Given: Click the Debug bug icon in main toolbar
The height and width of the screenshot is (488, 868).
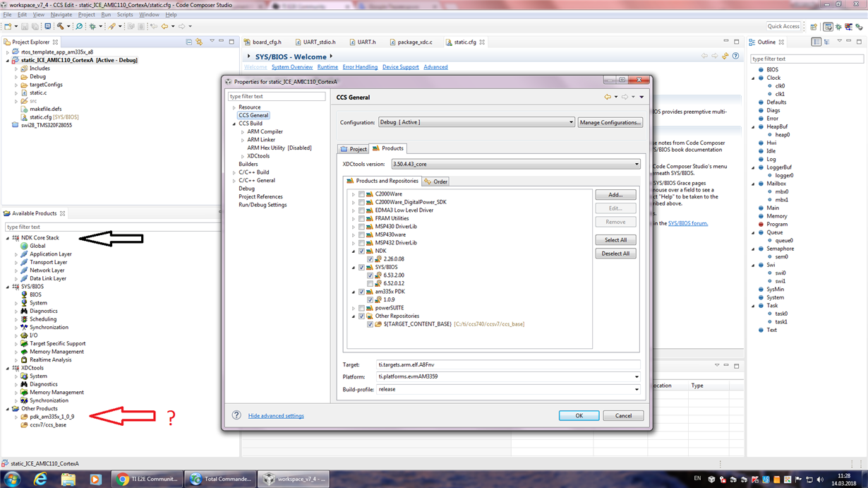Looking at the screenshot, I should coord(92,26).
